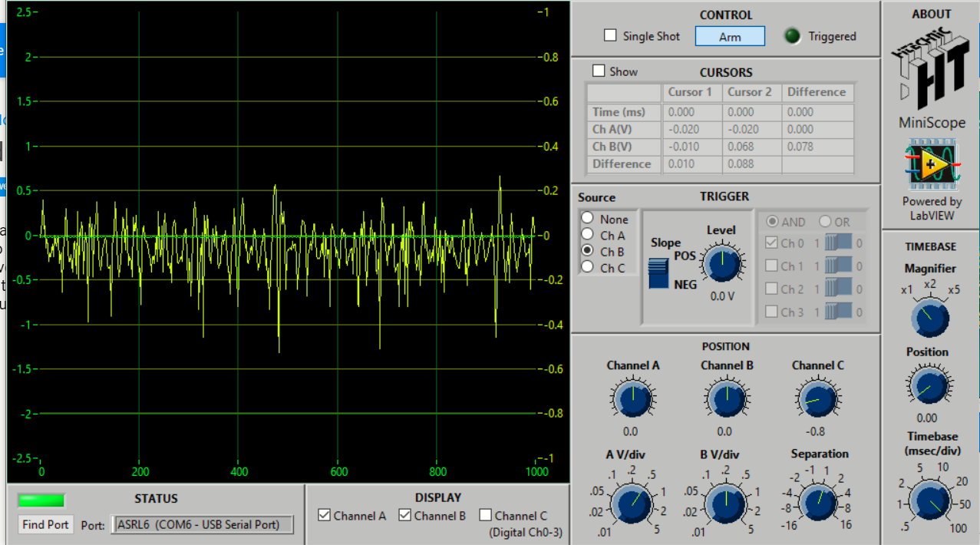This screenshot has width=980, height=545.
Task: Toggle the Ch 2 digital trigger checkbox
Action: click(772, 289)
